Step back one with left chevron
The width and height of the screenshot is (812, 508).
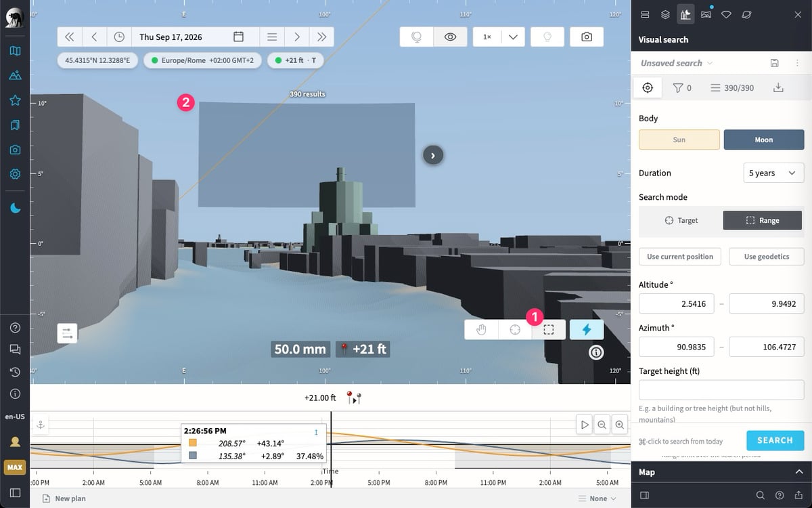point(94,37)
